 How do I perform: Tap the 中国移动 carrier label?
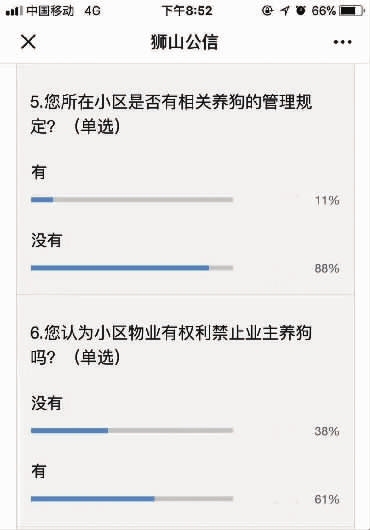50,11
